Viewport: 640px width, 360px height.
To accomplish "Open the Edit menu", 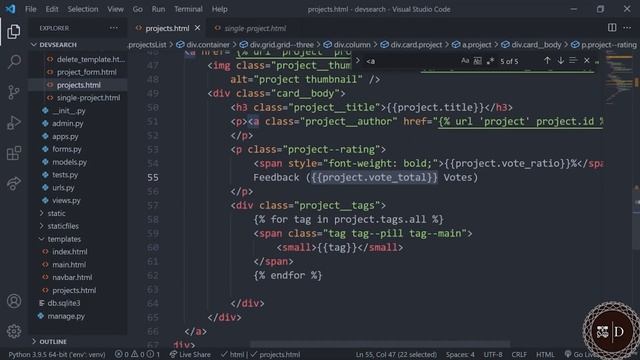I will click(52, 9).
